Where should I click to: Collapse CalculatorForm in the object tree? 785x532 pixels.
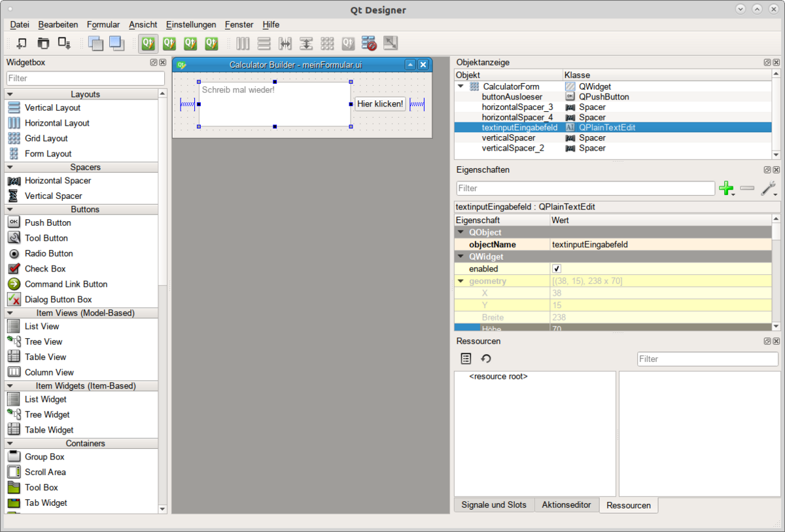(461, 86)
